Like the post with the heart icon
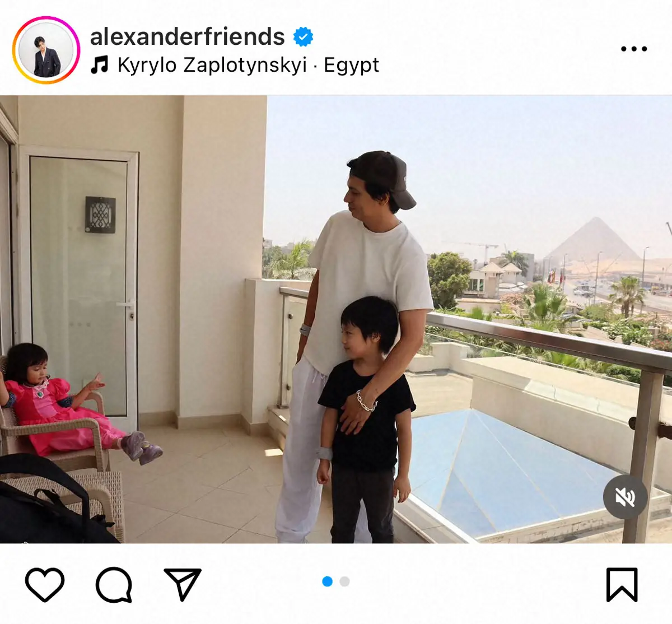Image resolution: width=672 pixels, height=624 pixels. tap(45, 585)
